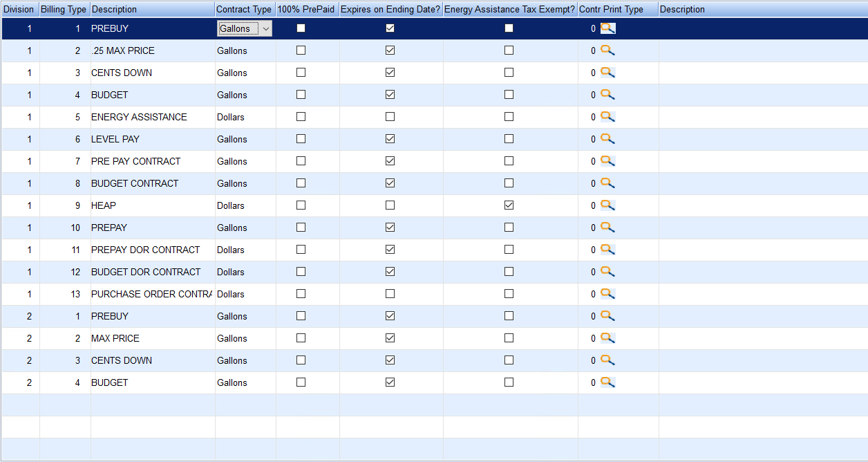Open the Contract Type dropdown in PREBUY row

click(x=266, y=28)
